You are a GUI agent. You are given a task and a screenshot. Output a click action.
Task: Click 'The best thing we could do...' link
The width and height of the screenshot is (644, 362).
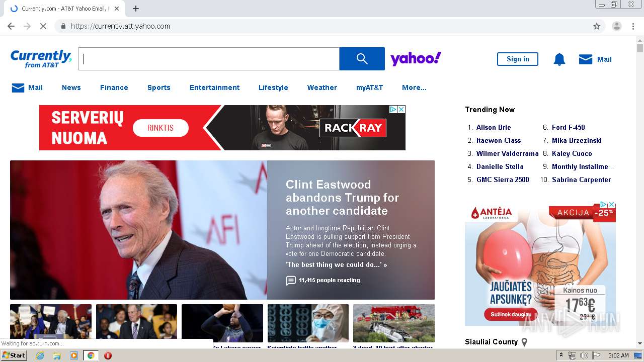[x=336, y=264]
